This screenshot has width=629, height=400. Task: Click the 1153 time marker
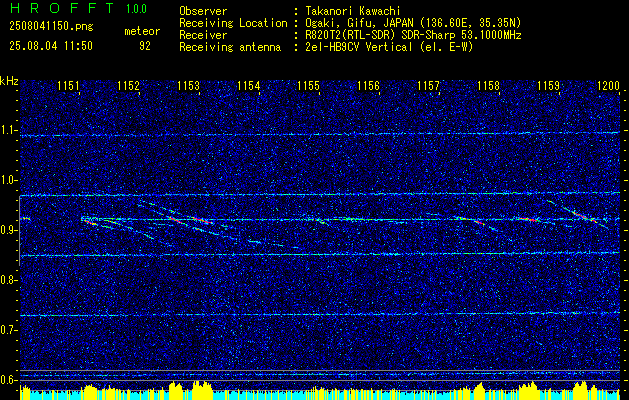[x=189, y=86]
